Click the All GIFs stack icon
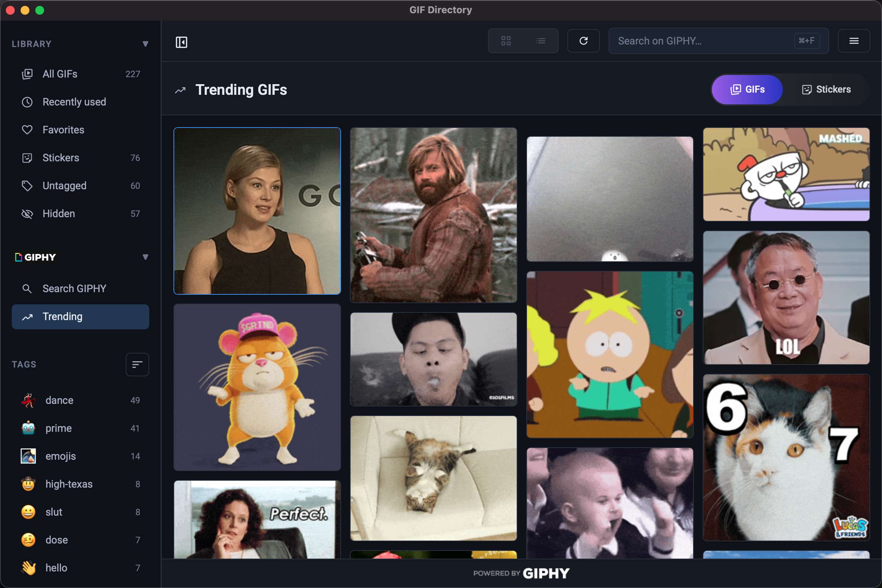The height and width of the screenshot is (588, 882). coord(27,74)
